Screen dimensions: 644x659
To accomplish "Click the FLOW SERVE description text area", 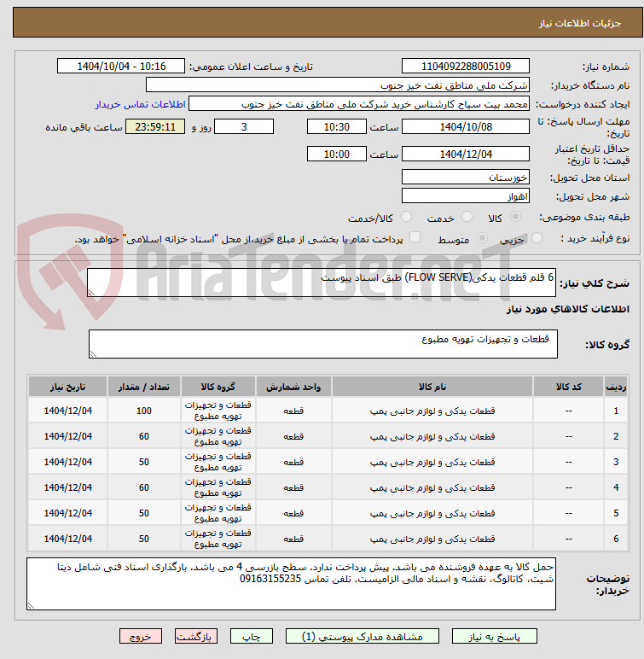I will pos(322,283).
